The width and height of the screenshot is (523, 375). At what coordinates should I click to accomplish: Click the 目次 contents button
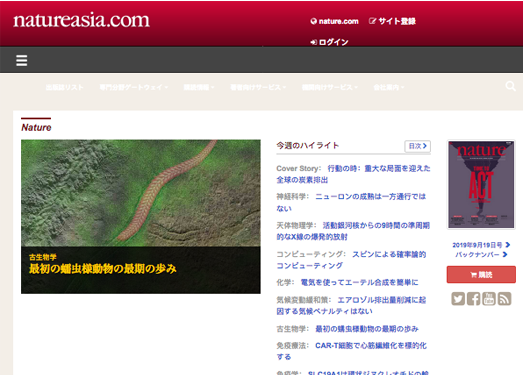418,146
